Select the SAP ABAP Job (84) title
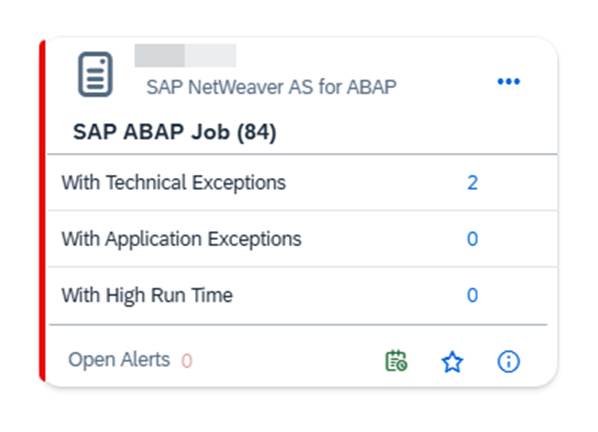This screenshot has width=598, height=432. (x=175, y=132)
